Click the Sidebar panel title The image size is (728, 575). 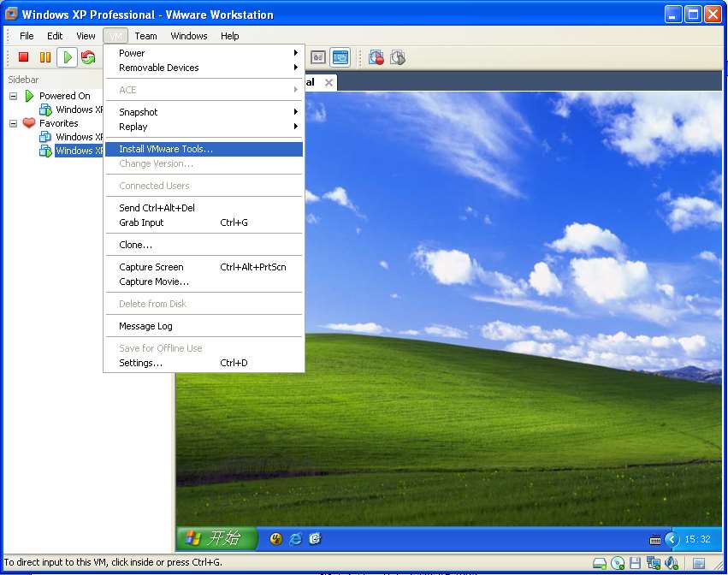[23, 80]
